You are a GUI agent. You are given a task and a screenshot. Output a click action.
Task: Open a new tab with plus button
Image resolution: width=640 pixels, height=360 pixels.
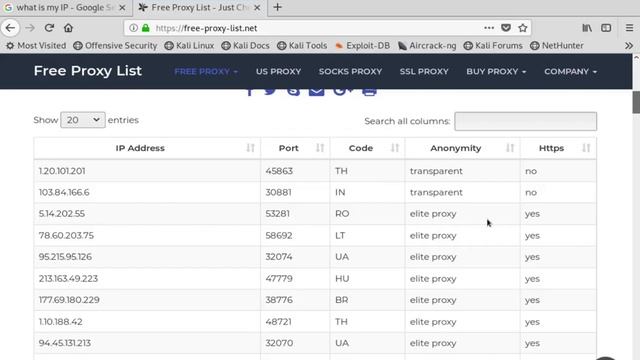[x=278, y=7]
